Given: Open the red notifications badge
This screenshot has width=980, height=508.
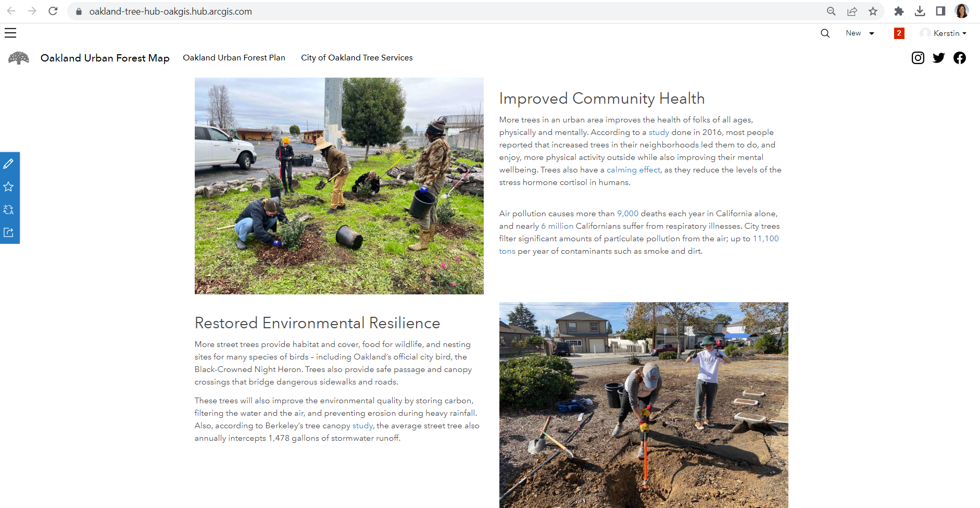Looking at the screenshot, I should coord(899,33).
